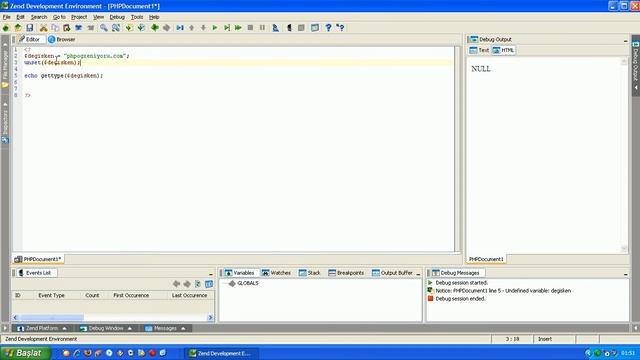Click the context help arrow-question icon
This screenshot has width=640, height=360.
340,28
